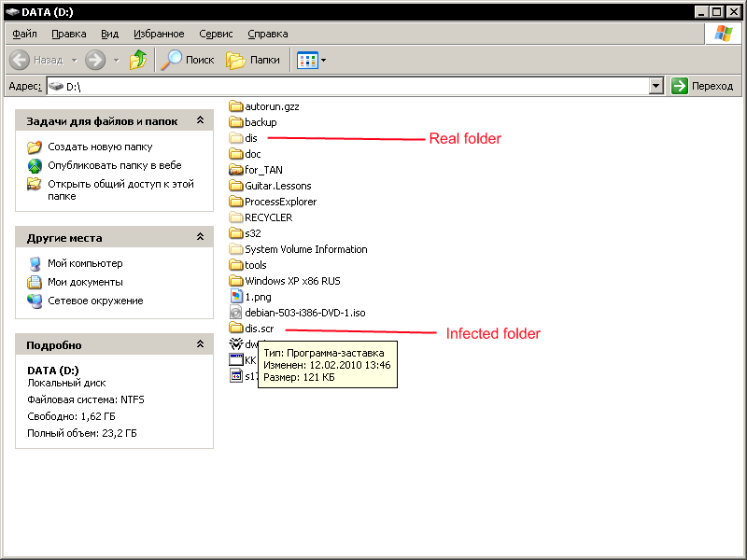The height and width of the screenshot is (560, 747).
Task: Open the Сервис menu
Action: [216, 34]
